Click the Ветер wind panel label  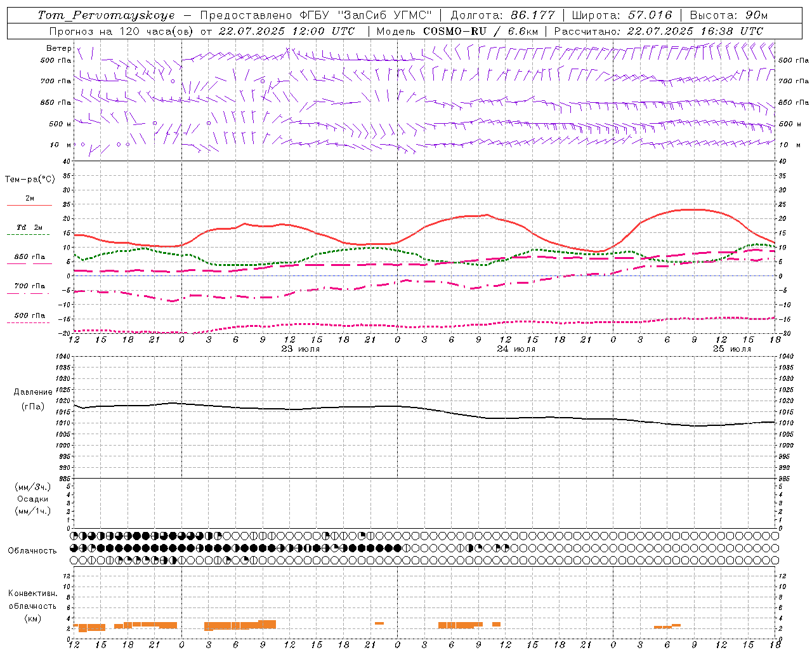(59, 48)
